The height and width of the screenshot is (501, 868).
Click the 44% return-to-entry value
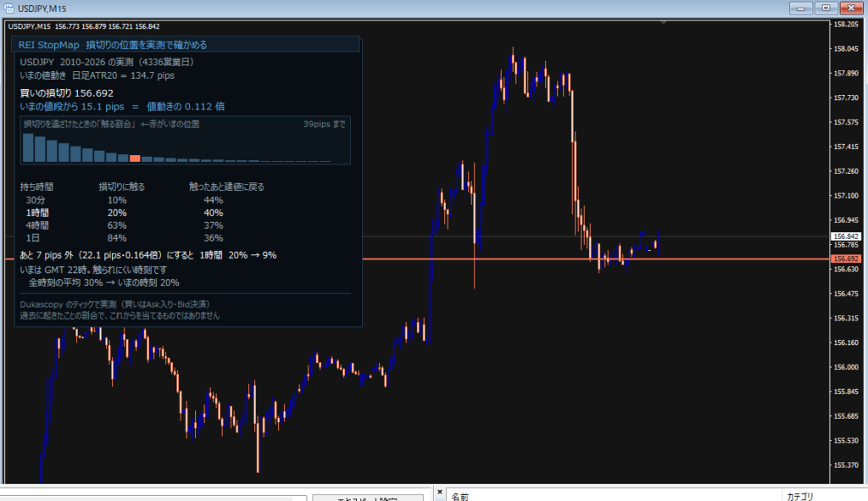tap(213, 200)
